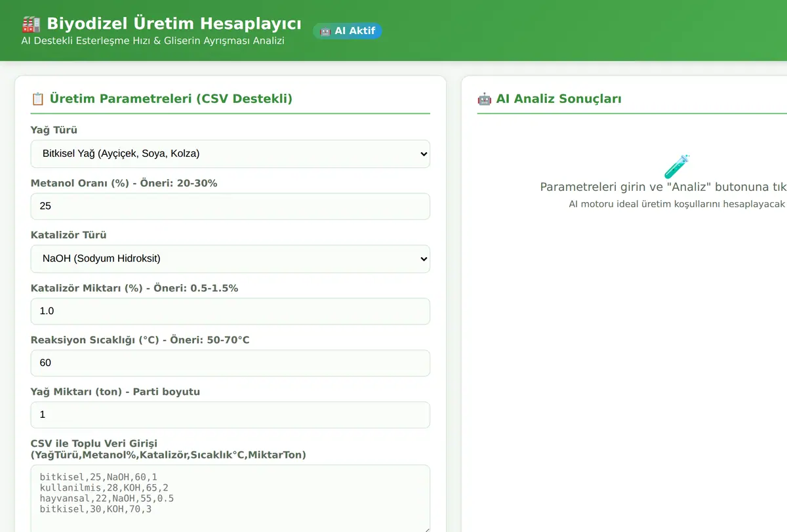Focus the Reaksiyon Sıcaklığı input field
The height and width of the screenshot is (532, 787).
pos(230,363)
